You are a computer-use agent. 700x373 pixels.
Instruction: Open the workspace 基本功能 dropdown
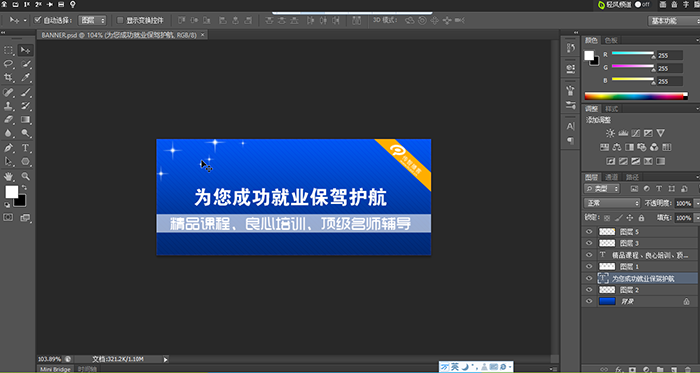pyautogui.click(x=673, y=21)
